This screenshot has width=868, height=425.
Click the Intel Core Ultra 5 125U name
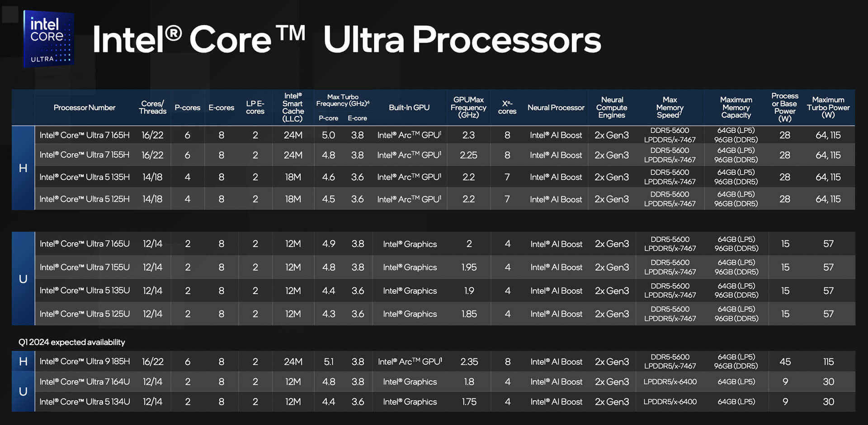(85, 314)
